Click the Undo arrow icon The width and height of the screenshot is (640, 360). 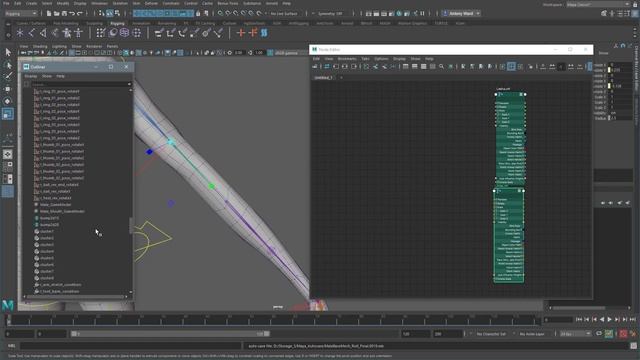click(x=72, y=13)
